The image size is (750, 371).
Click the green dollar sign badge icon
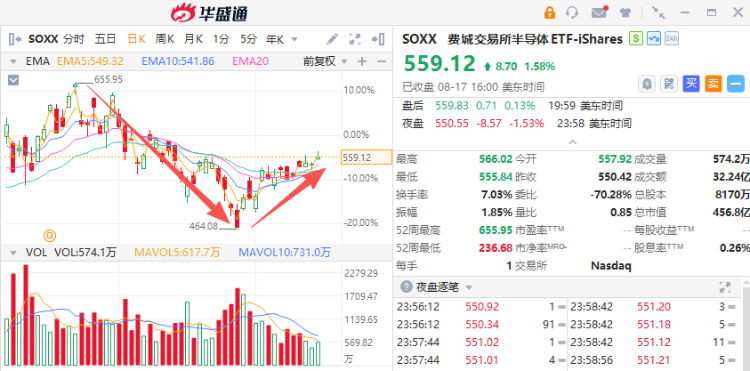point(636,38)
